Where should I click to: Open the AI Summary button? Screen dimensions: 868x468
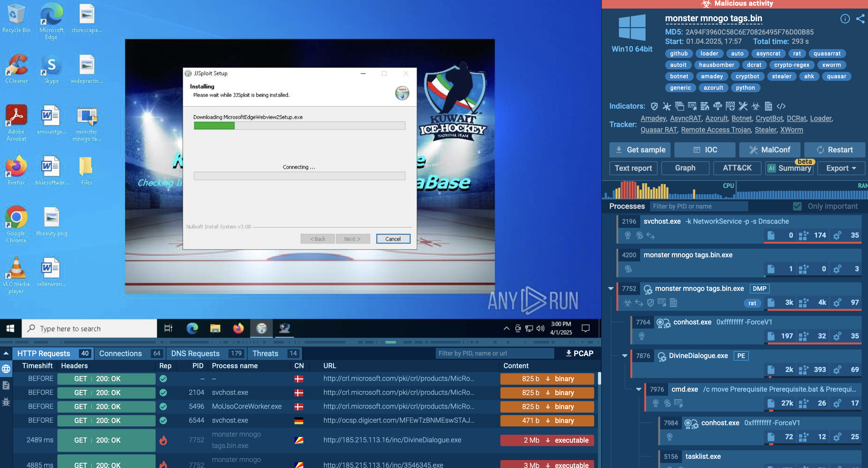click(x=789, y=168)
